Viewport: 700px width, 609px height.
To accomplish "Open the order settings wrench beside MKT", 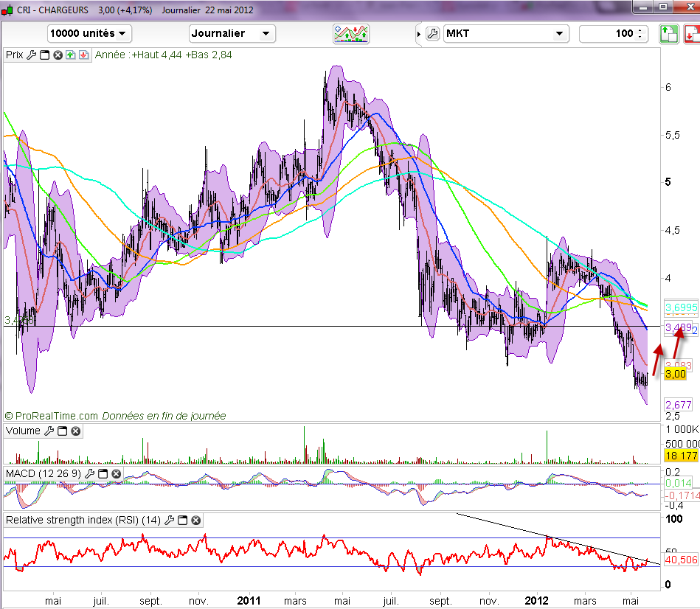I will click(432, 33).
